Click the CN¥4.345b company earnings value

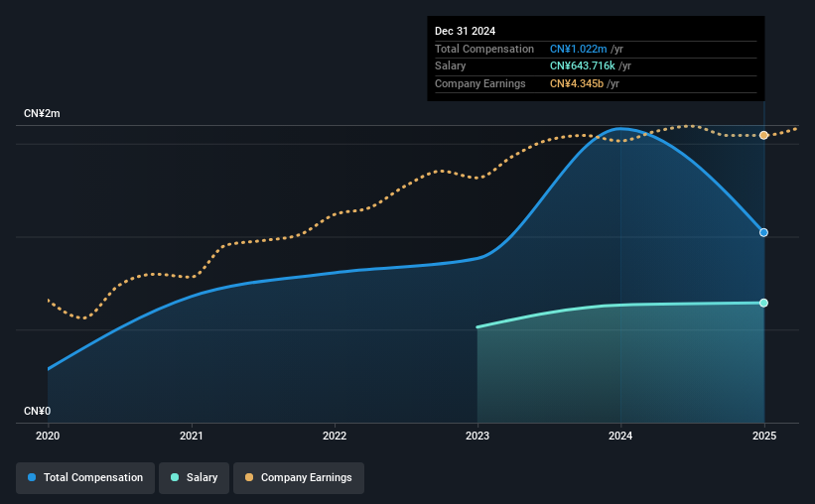(577, 83)
